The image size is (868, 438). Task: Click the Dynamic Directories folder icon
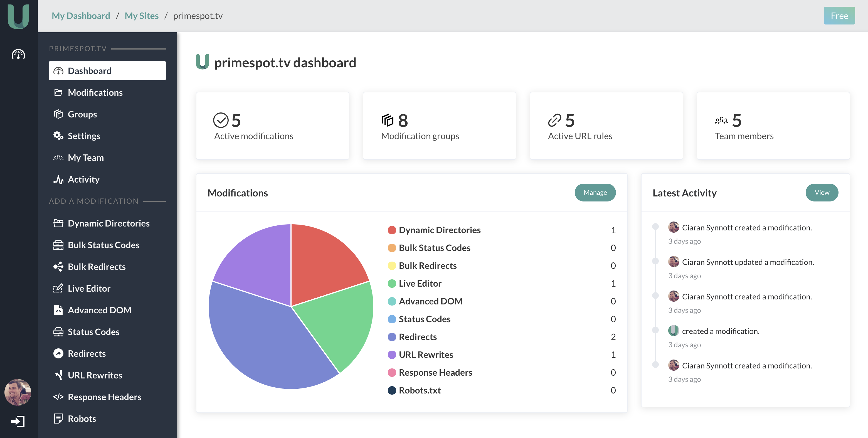pos(58,223)
